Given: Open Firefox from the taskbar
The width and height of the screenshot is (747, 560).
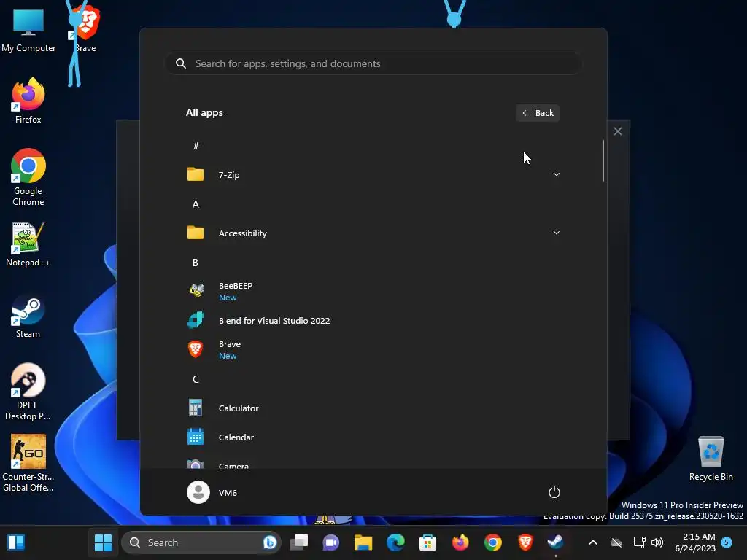Looking at the screenshot, I should click(x=460, y=542).
